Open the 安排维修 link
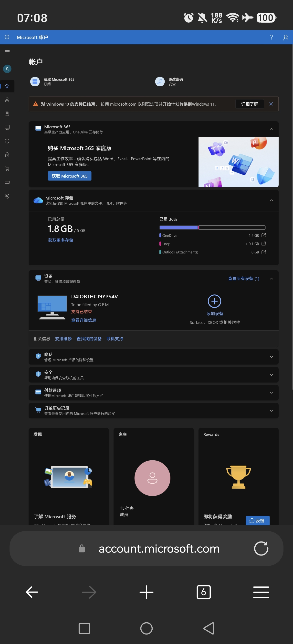 coord(63,339)
